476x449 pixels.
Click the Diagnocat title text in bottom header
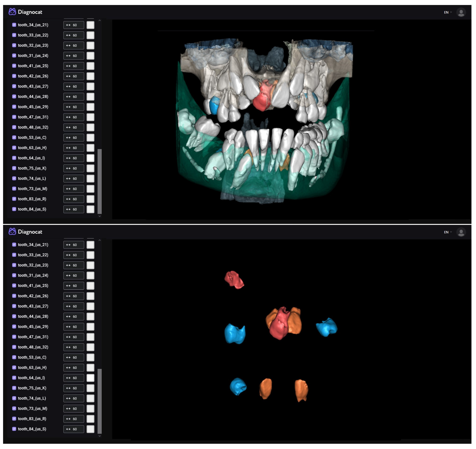[x=30, y=232]
